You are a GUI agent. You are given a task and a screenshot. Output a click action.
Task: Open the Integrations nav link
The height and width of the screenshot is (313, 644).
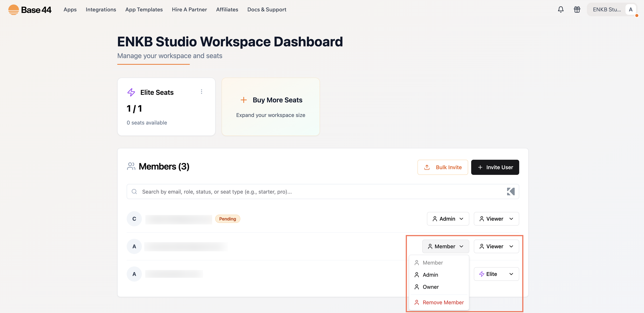(101, 9)
